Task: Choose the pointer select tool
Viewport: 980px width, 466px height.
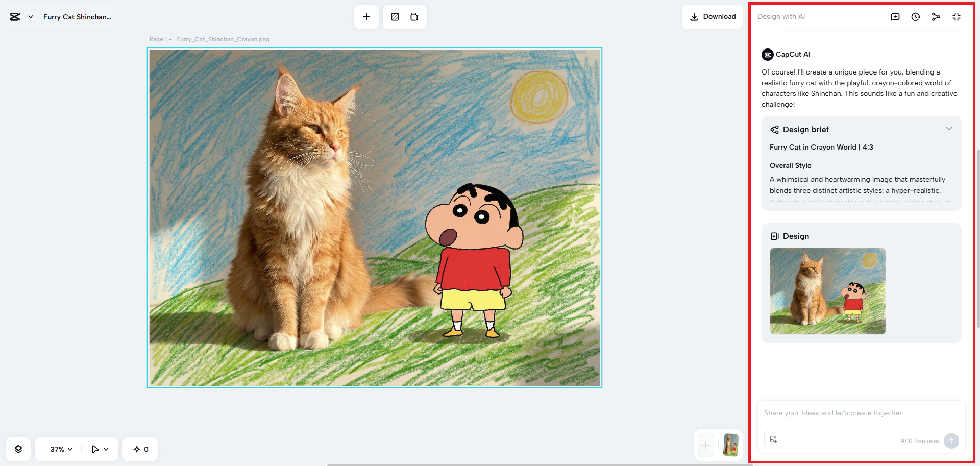Action: coord(95,449)
